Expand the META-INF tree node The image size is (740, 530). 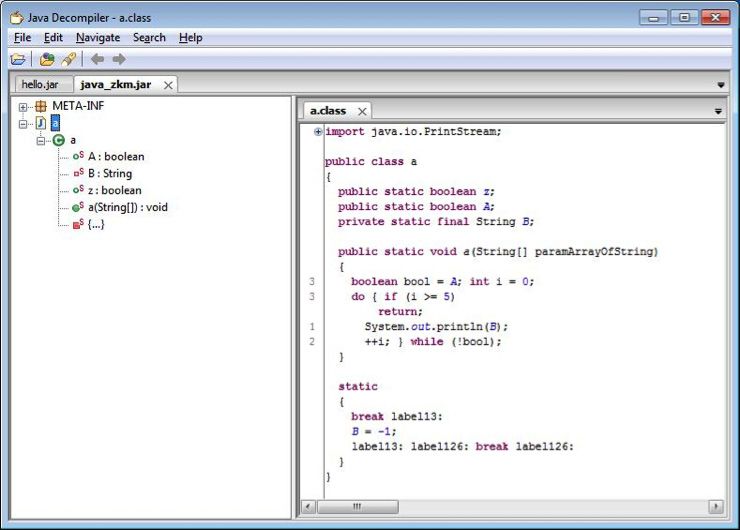coord(23,107)
